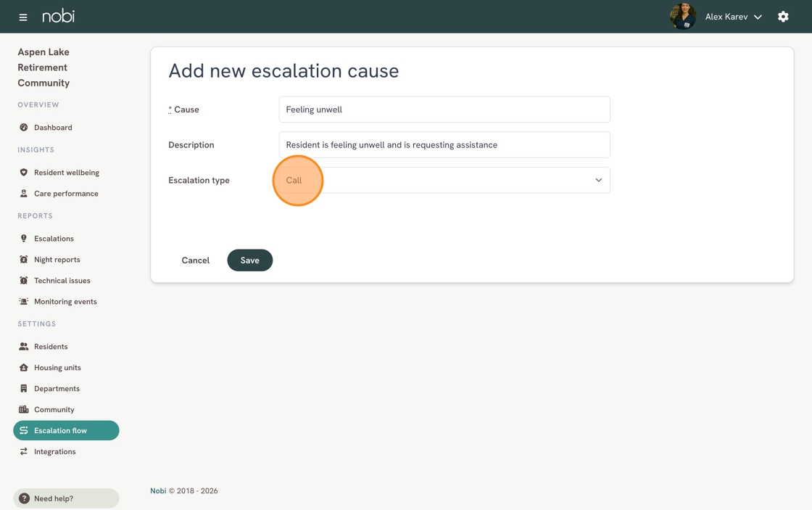Click the nobi logo
The height and width of the screenshot is (510, 812).
(x=58, y=16)
